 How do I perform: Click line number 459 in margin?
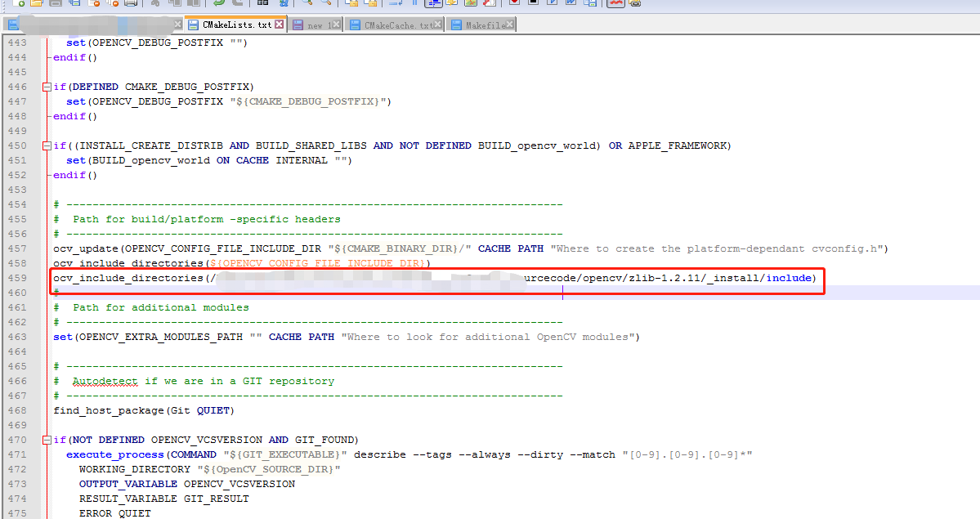click(x=17, y=278)
